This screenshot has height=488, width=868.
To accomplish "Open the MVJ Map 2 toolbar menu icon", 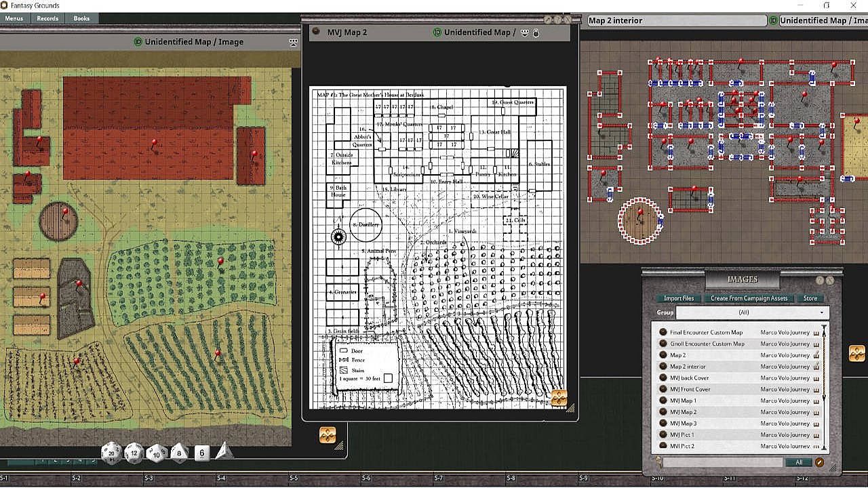I will 524,33.
